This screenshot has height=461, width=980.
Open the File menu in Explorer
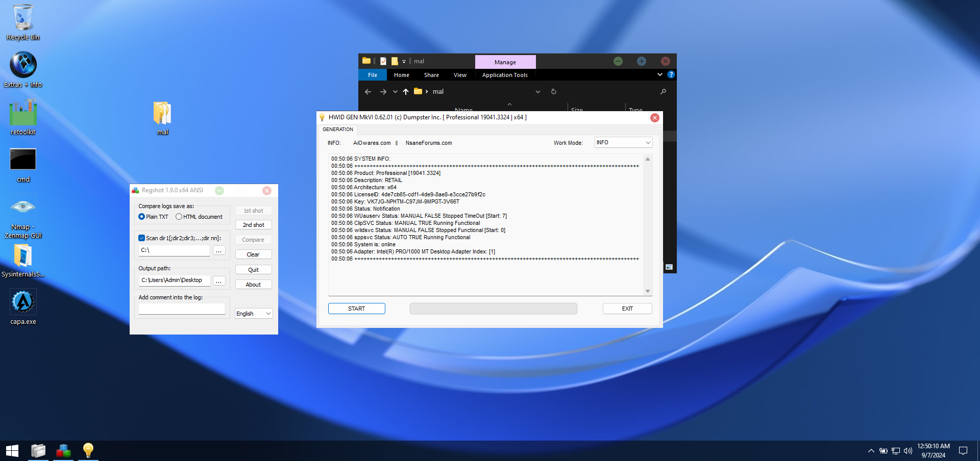tap(373, 75)
